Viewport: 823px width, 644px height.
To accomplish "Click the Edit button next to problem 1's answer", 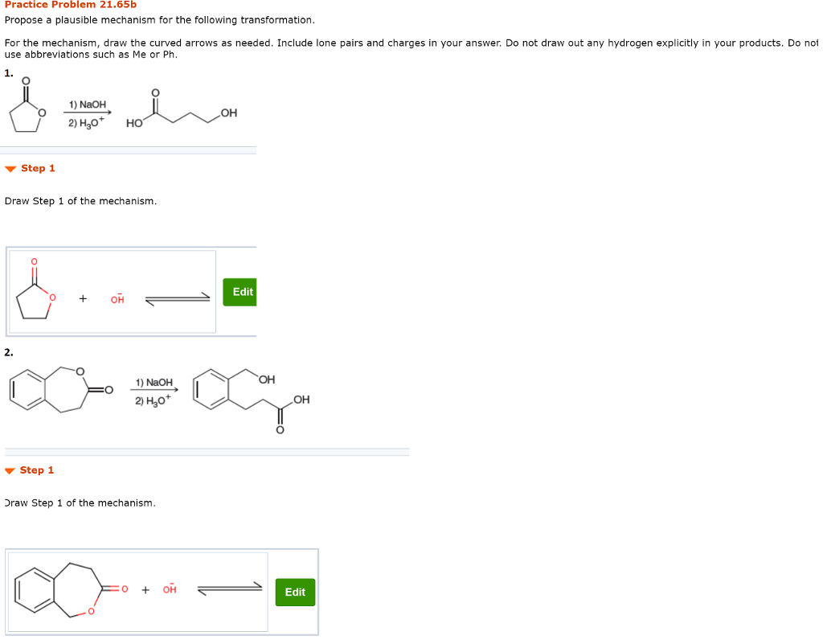I will pos(240,292).
